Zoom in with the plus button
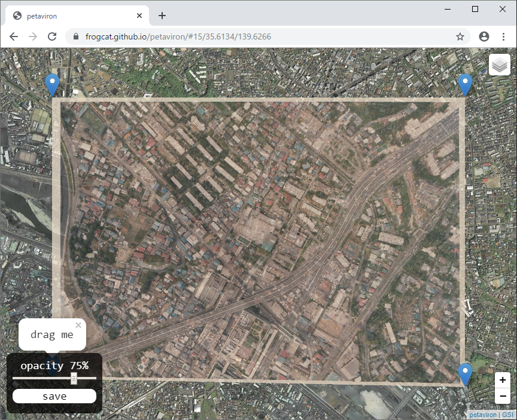 (503, 380)
